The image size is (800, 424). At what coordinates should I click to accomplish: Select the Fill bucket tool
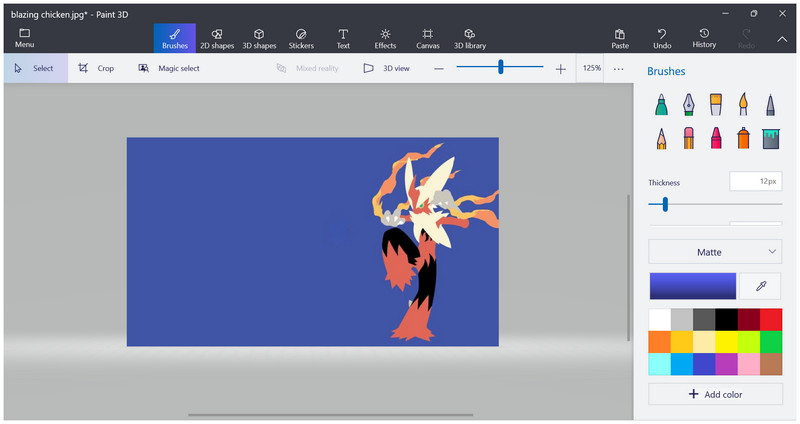[771, 138]
